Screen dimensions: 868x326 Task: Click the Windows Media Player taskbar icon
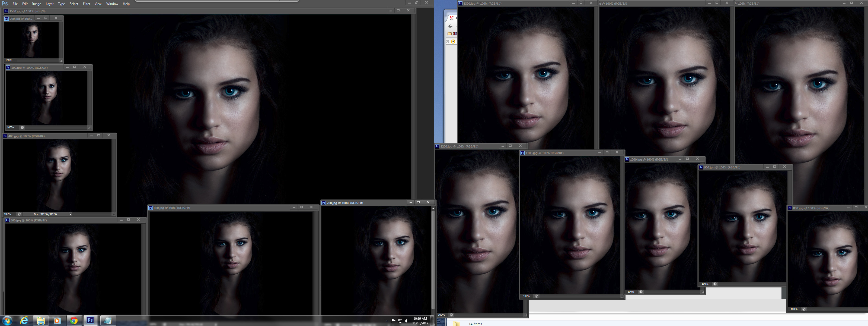[x=57, y=320]
